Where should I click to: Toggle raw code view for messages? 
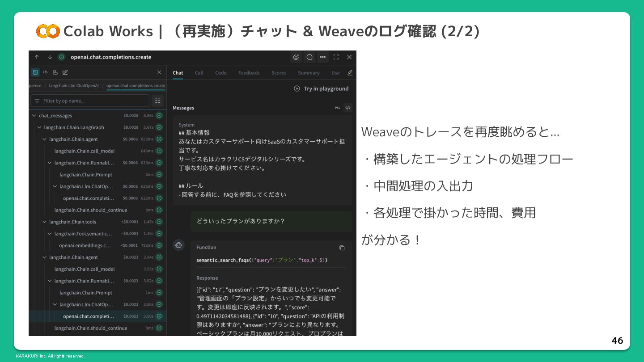(348, 108)
